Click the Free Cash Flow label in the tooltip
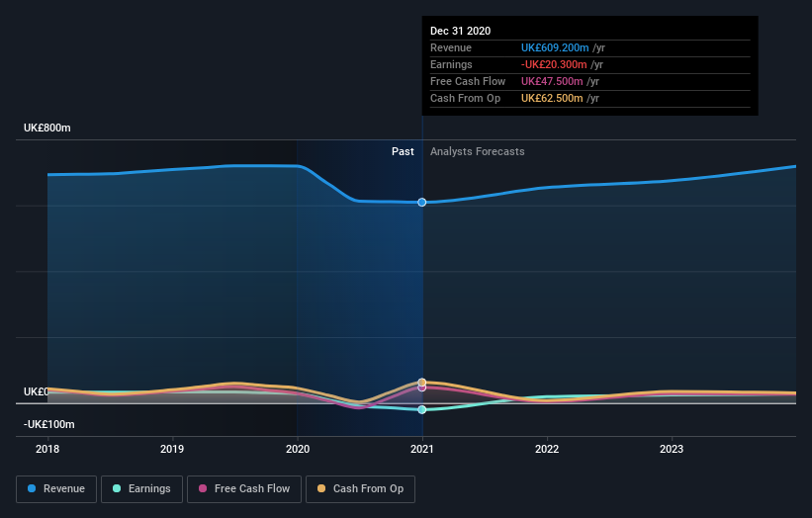Screen dimensions: 812x518 tap(468, 81)
